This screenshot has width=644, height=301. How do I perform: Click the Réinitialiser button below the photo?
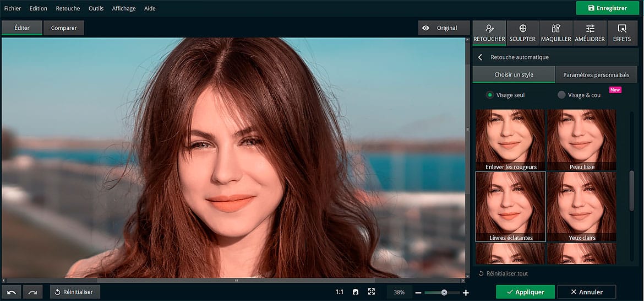pos(75,292)
